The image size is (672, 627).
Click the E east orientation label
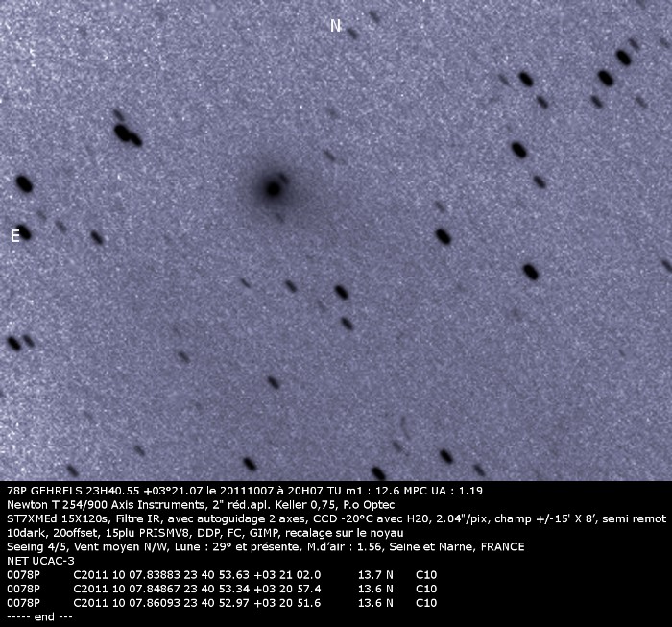[14, 236]
